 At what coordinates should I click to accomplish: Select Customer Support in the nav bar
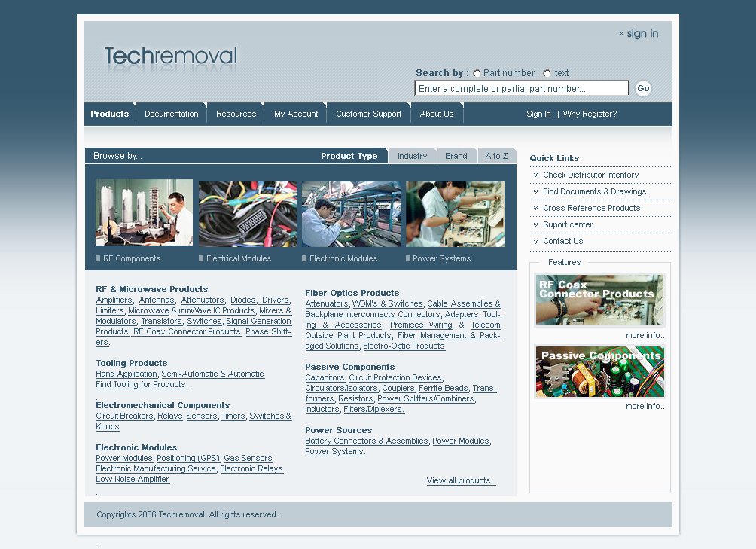(368, 114)
